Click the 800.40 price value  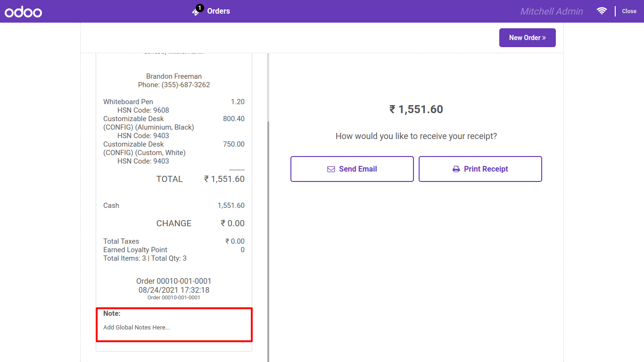[x=234, y=119]
